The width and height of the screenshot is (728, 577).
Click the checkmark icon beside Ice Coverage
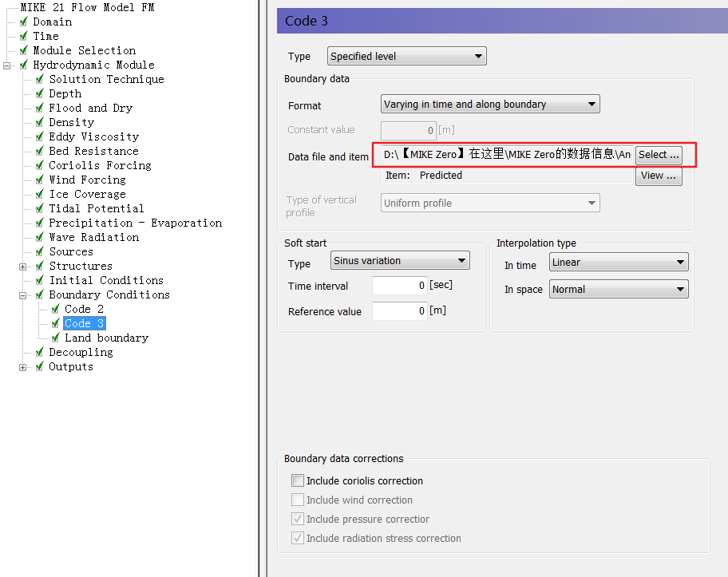[x=40, y=194]
